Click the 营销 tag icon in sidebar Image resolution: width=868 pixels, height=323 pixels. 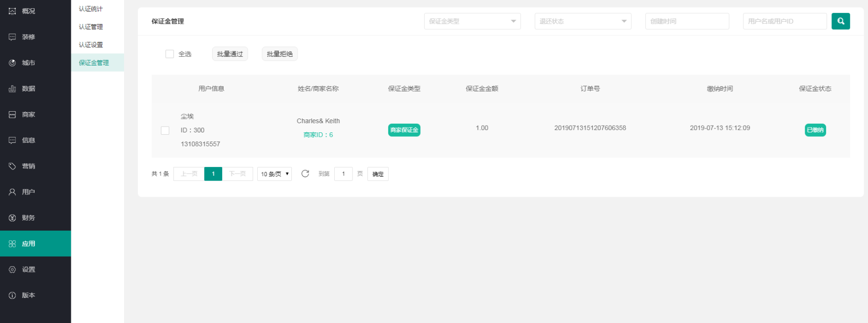tap(12, 166)
